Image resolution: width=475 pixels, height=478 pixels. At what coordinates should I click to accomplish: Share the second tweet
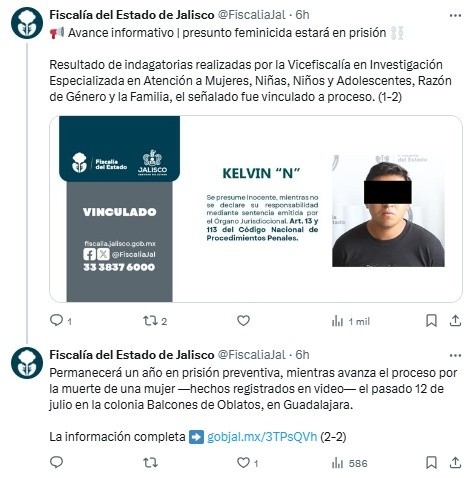(x=455, y=463)
